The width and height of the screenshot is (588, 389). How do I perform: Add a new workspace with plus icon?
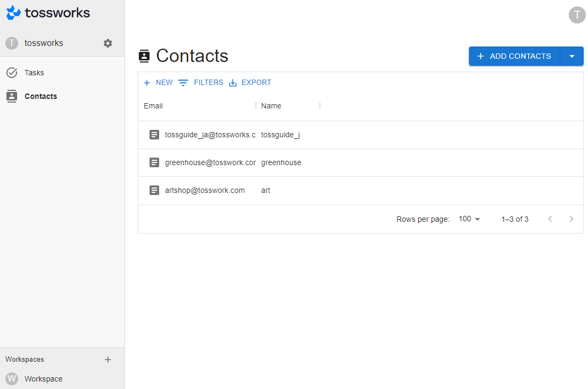[x=108, y=360]
